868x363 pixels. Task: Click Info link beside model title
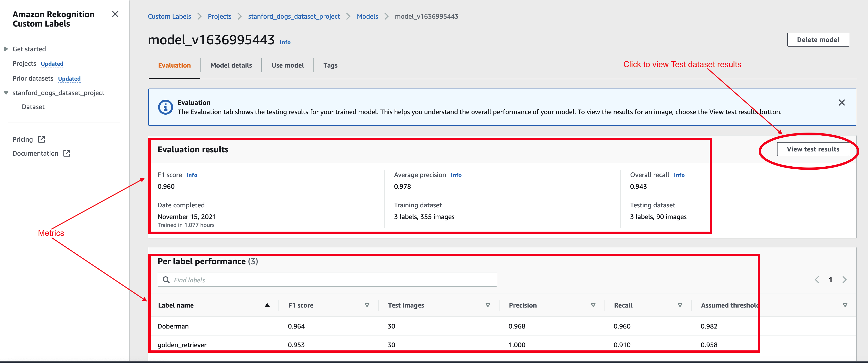click(285, 42)
